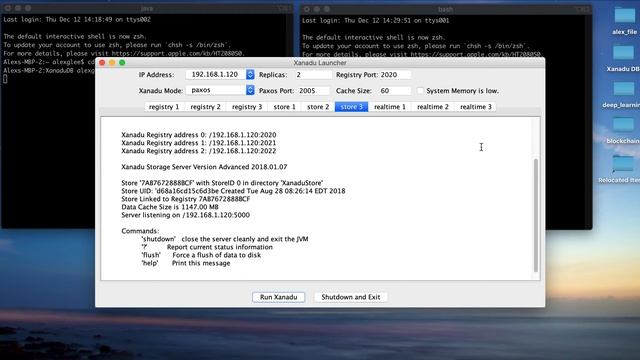Toggle the System Memory is low checkbox
The height and width of the screenshot is (360, 640).
click(420, 91)
